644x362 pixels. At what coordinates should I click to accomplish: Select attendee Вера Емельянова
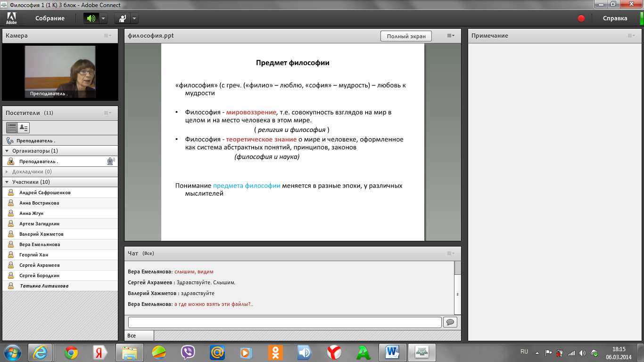[60, 244]
